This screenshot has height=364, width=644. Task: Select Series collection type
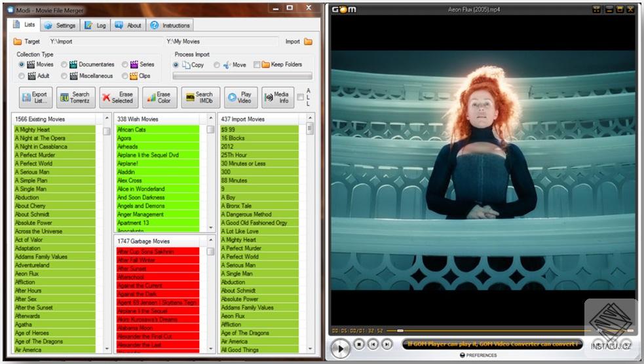pos(124,64)
